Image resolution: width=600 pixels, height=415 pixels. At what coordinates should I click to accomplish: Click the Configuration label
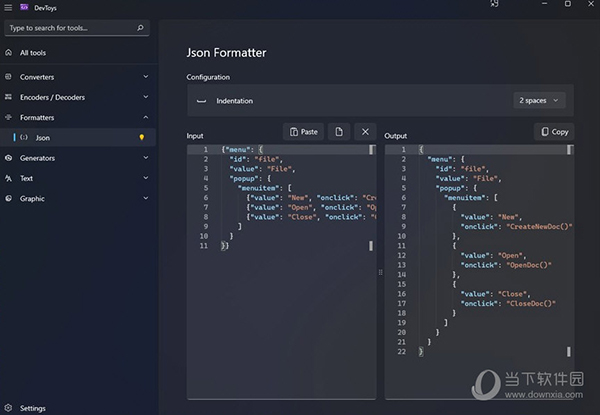208,77
